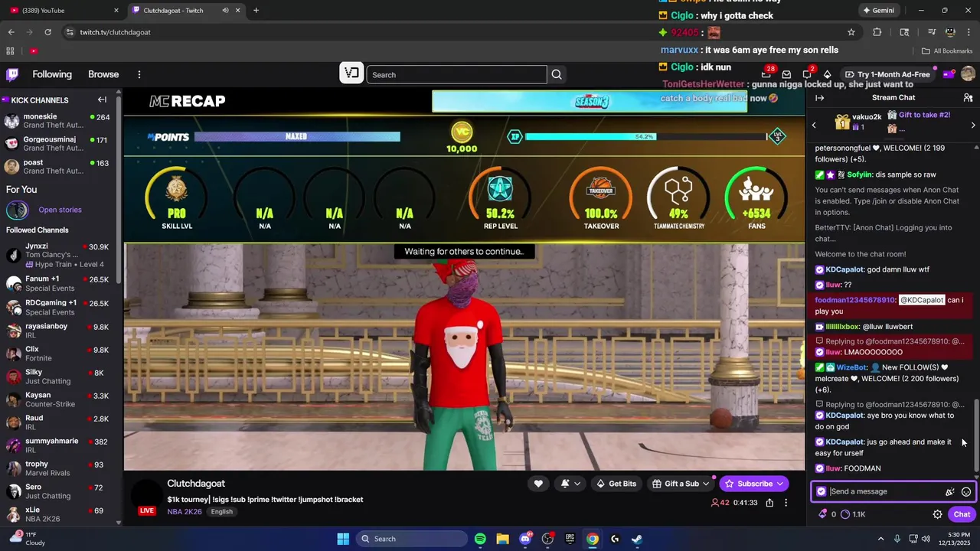
Task: Open Discord from the taskbar
Action: pyautogui.click(x=525, y=539)
